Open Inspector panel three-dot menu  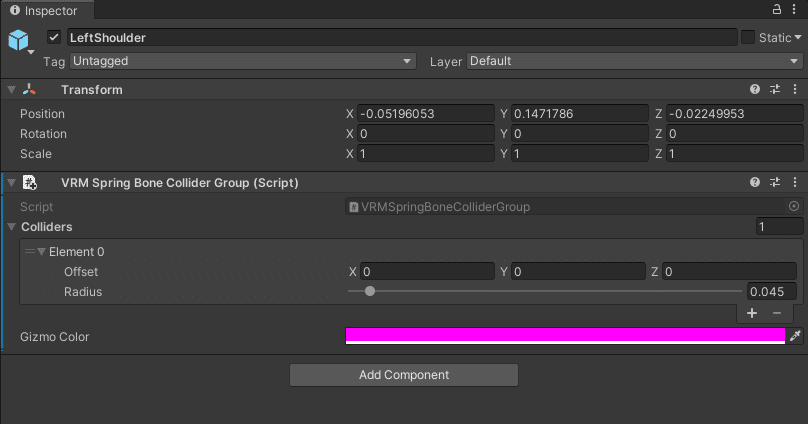tap(794, 9)
